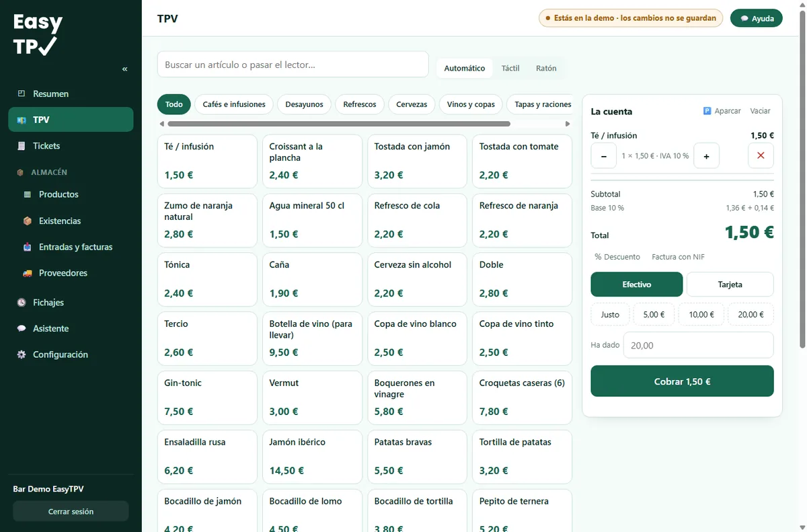Click the Proveedores truck icon

click(x=28, y=273)
